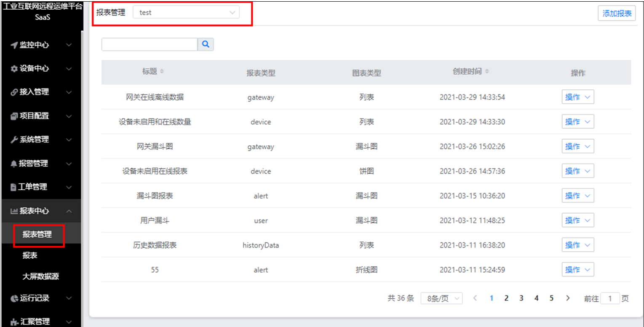Screen dimensions: 644x327
Task: Click the report search input field
Action: [150, 44]
